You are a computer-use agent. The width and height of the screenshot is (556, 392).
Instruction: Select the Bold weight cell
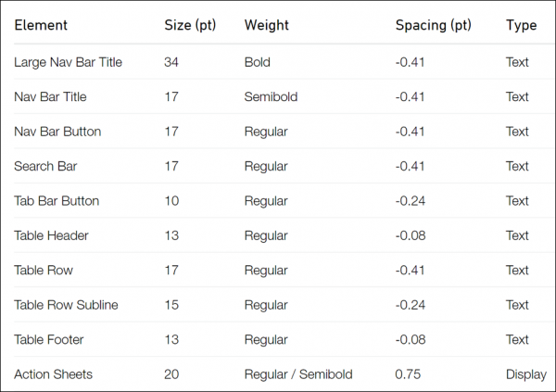[x=258, y=62]
